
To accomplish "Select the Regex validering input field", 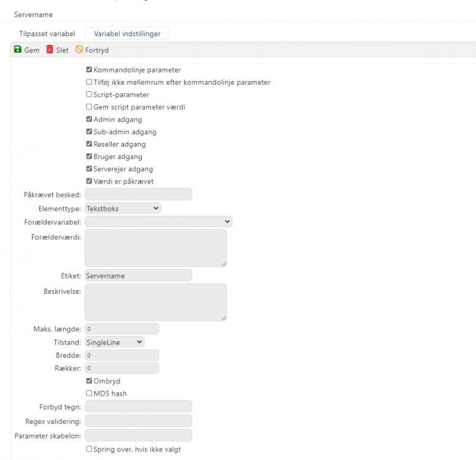I will coord(138,421).
